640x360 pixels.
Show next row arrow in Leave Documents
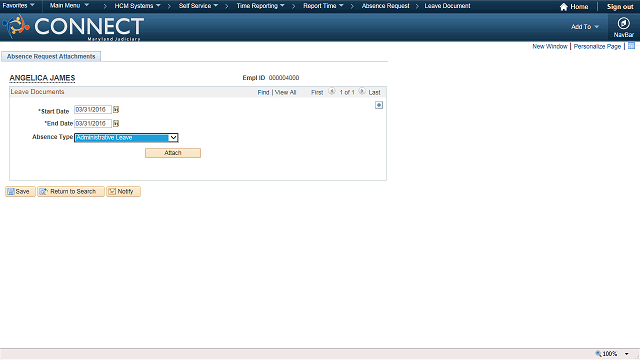pos(362,92)
